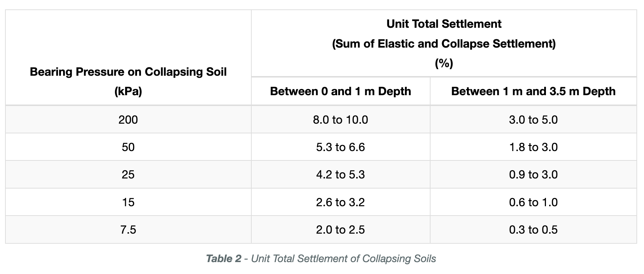Screen dimensions: 644x274
Task: Select the 25 kPa bearing pressure cell
Action: click(128, 174)
